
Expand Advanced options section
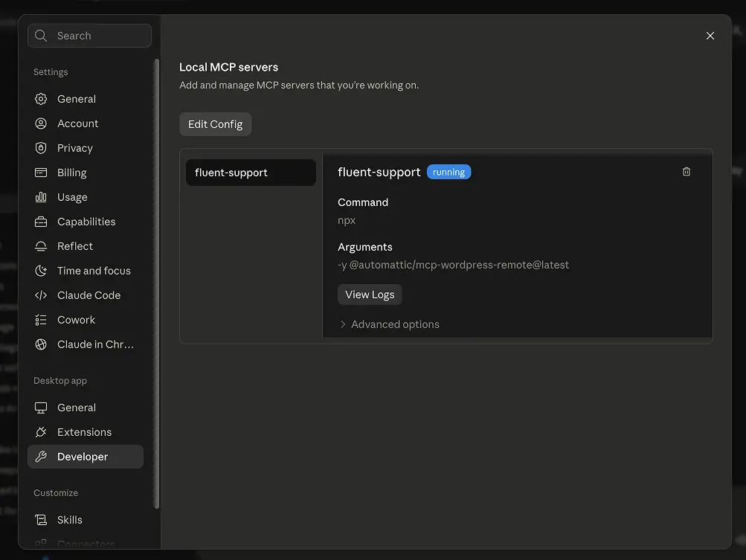[x=389, y=324]
